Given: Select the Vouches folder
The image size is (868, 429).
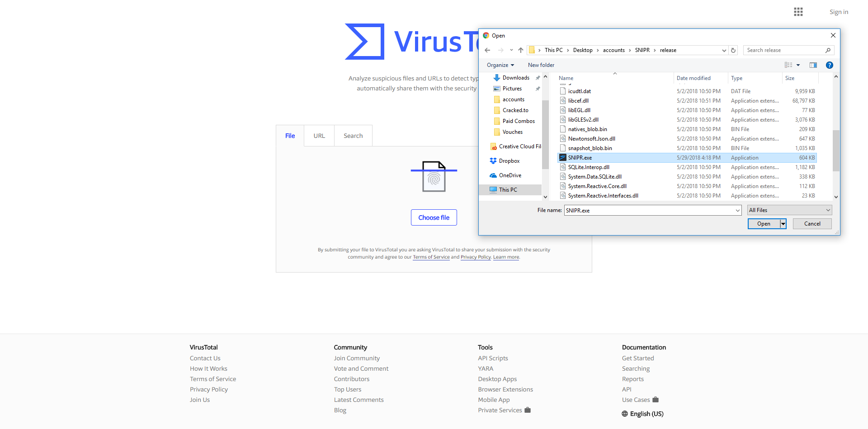Looking at the screenshot, I should (x=512, y=132).
